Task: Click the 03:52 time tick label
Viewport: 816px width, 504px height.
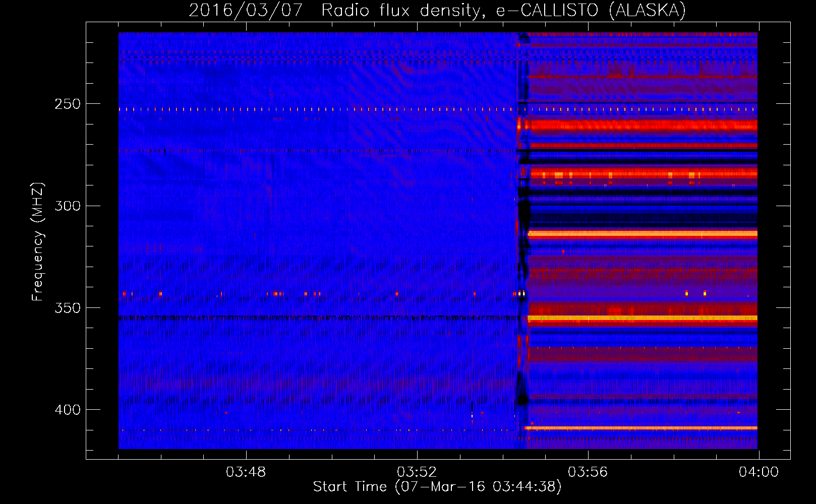Action: (x=417, y=472)
